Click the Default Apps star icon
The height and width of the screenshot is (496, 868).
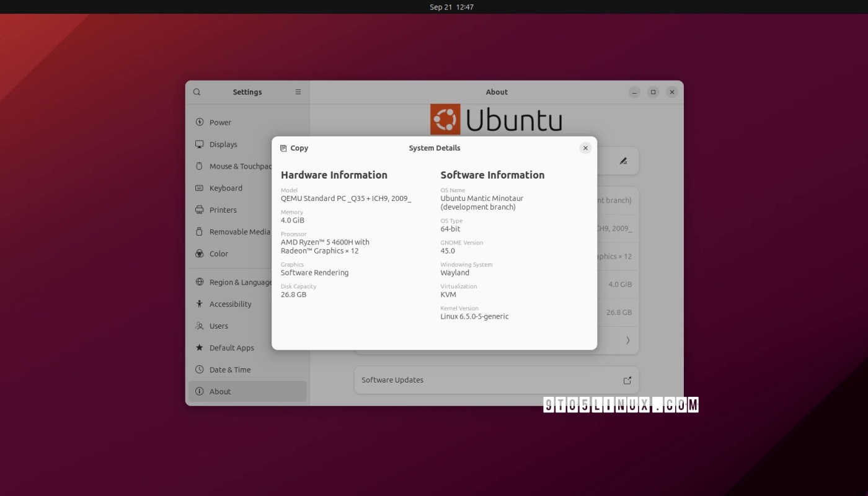[x=200, y=348]
